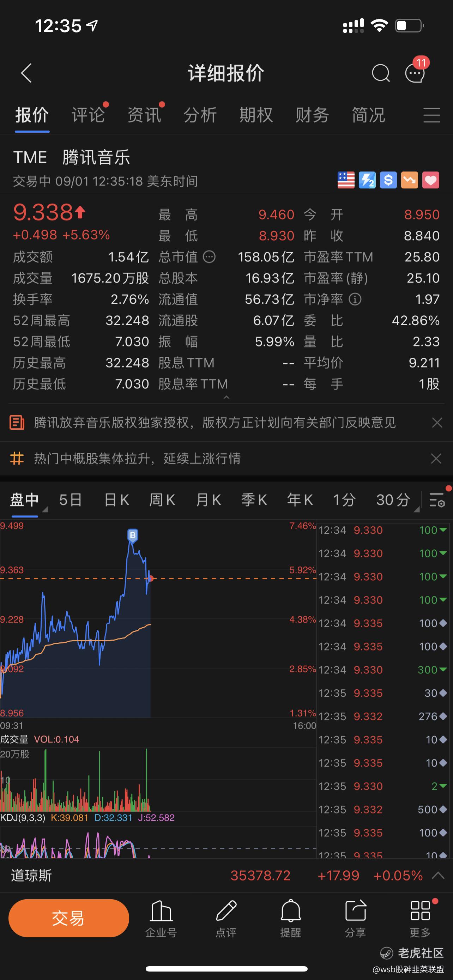Tap the 12:35 trade of 276 shares
Screen dimensions: 453x980
(x=382, y=716)
